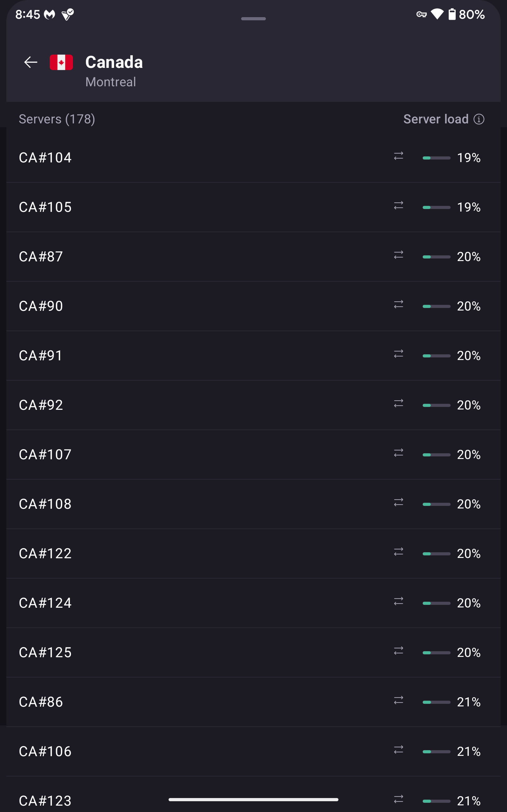Connect to server CA#90
The width and height of the screenshot is (507, 812).
(41, 306)
